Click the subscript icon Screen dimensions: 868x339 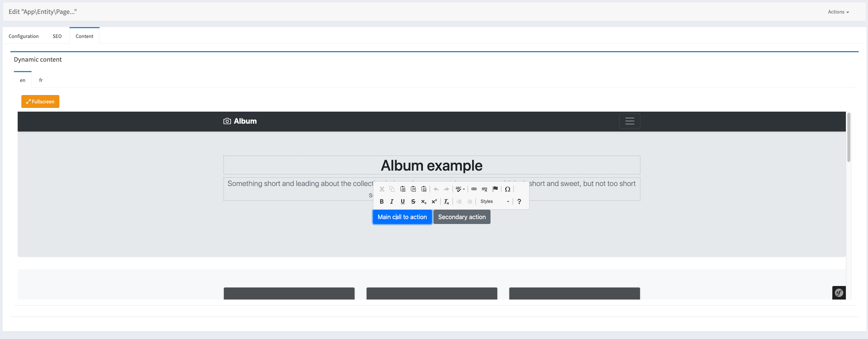click(424, 202)
